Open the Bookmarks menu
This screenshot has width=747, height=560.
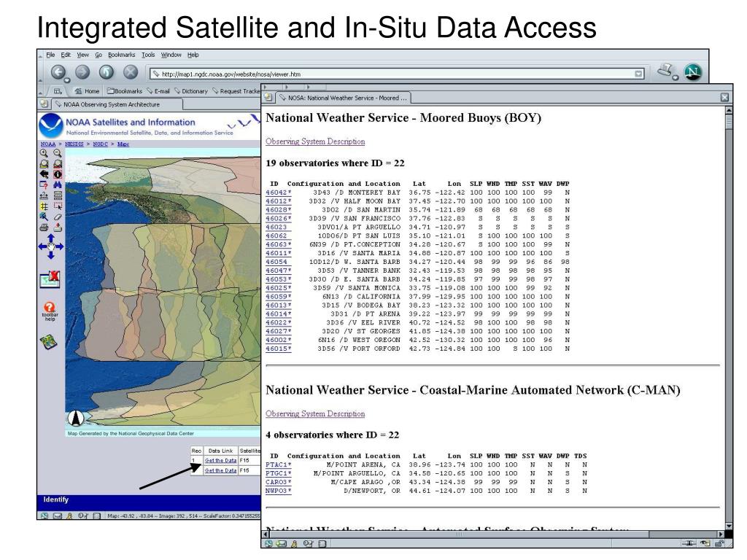(x=122, y=55)
